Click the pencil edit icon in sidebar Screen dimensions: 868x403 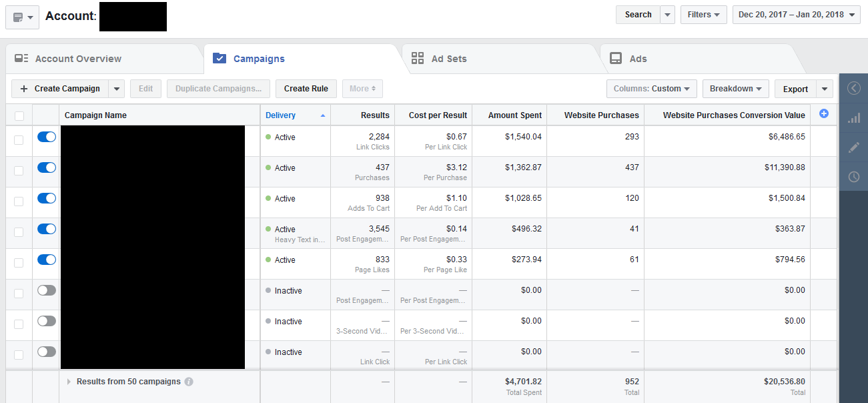(x=853, y=147)
